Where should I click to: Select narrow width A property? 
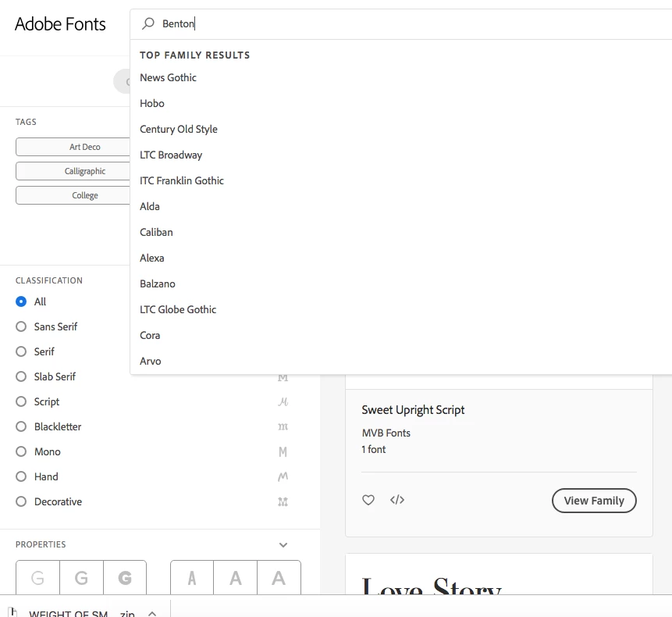192,577
